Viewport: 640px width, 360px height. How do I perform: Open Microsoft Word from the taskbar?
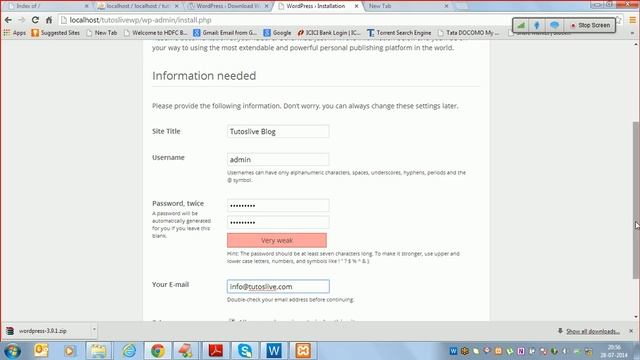(x=274, y=351)
